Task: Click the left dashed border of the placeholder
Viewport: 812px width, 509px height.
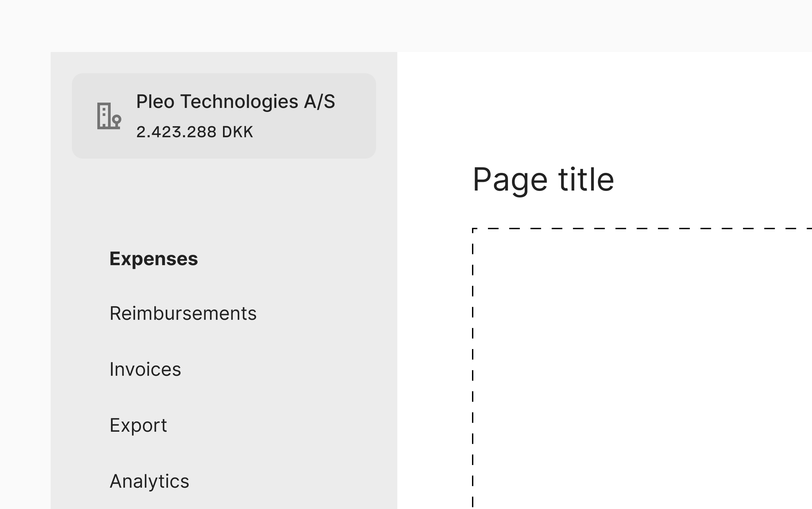Action: [473, 370]
